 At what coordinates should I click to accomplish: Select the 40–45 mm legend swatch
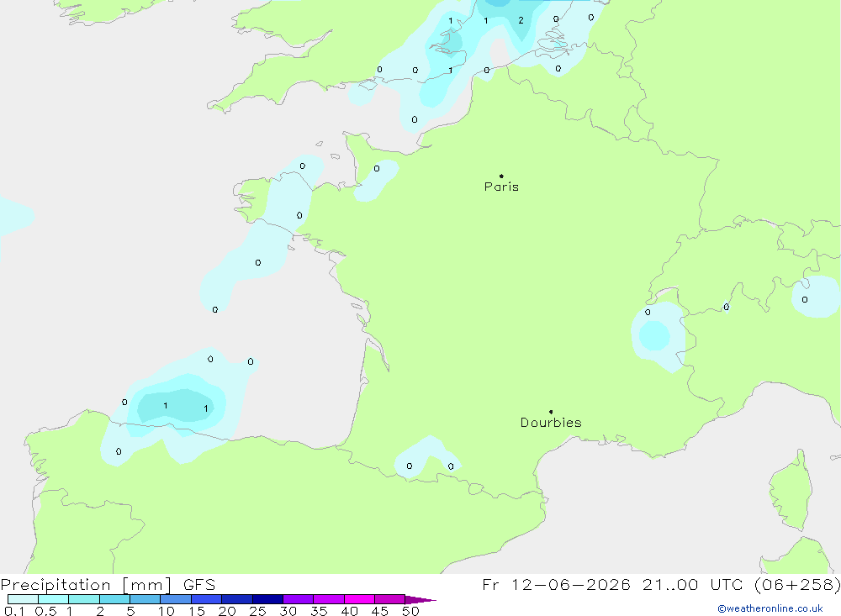pos(359,599)
